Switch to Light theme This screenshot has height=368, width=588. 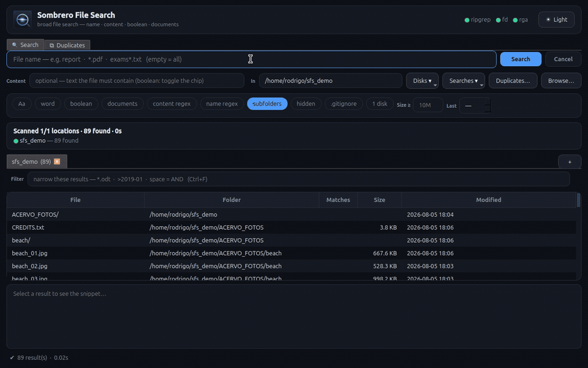tap(556, 20)
